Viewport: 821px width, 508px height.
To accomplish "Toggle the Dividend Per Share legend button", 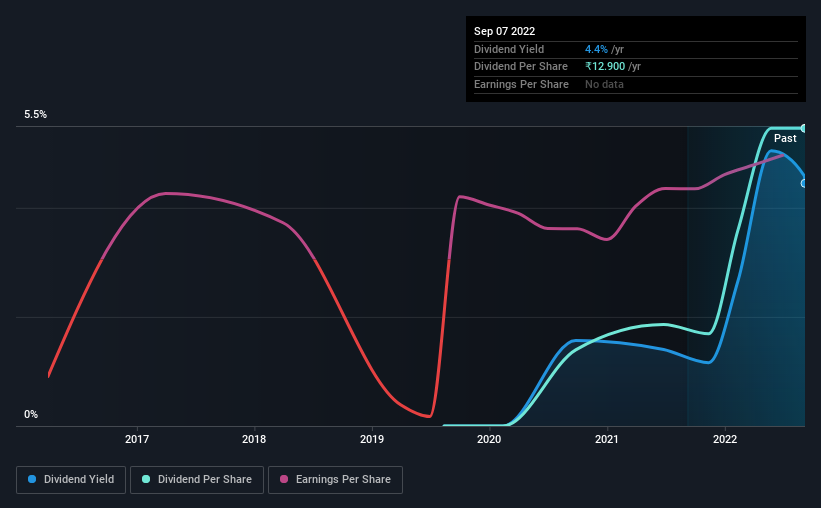I will [x=197, y=480].
